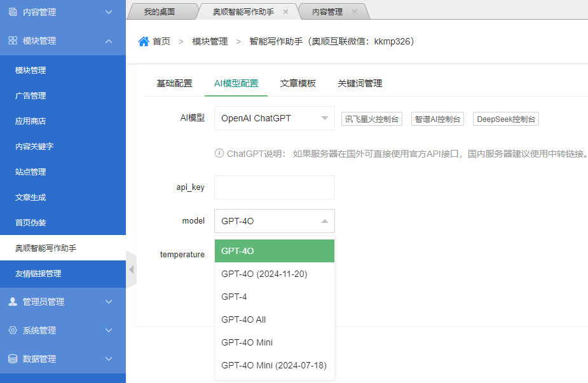Click the 内容管理 sidebar icon
Screen dimensions: 588x383
(x=13, y=12)
